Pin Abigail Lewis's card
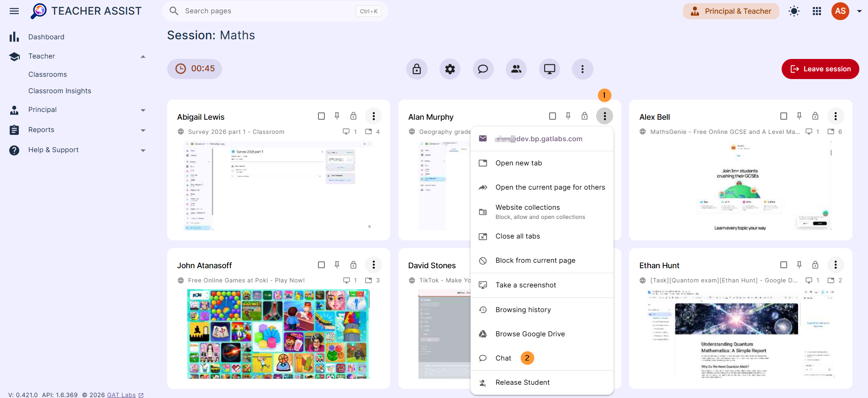The height and width of the screenshot is (398, 868). tap(337, 116)
